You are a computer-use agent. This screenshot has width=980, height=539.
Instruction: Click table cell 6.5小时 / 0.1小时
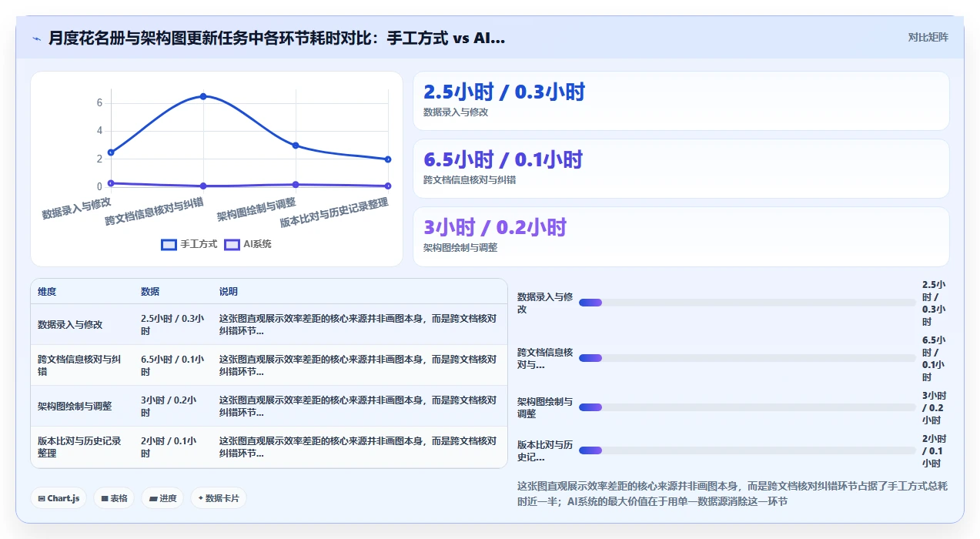[172, 365]
